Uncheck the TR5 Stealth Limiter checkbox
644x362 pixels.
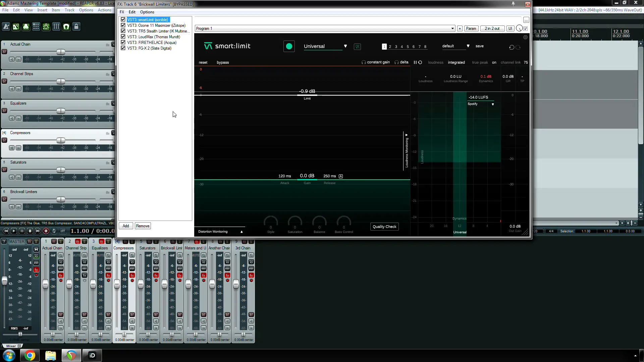tap(123, 31)
